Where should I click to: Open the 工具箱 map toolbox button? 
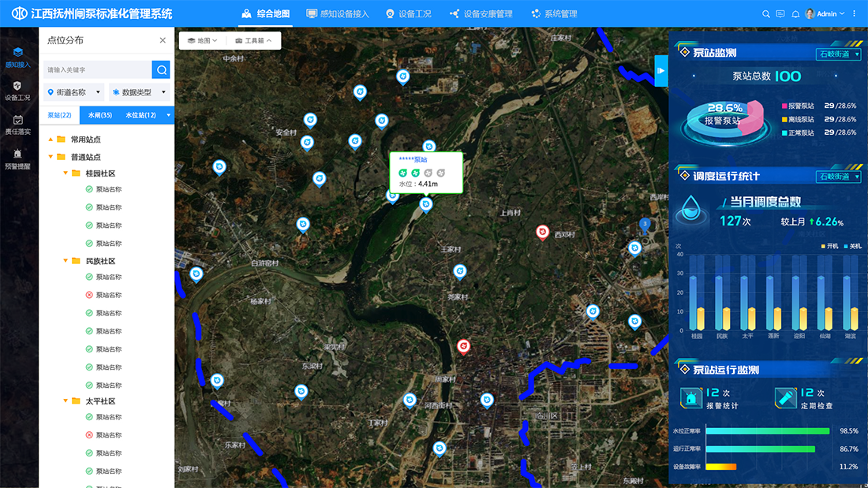253,40
